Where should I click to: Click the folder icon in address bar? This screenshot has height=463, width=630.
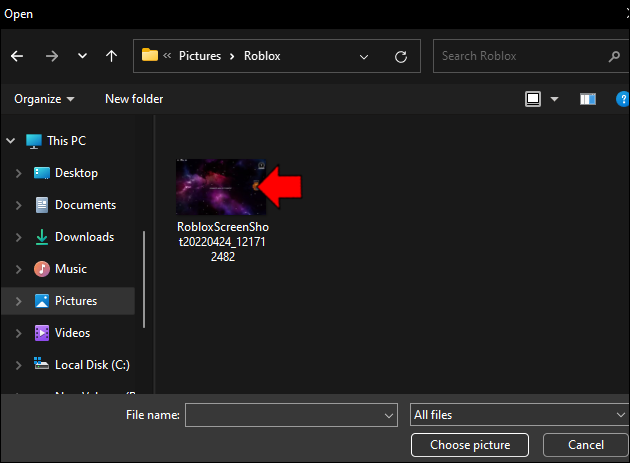point(150,55)
